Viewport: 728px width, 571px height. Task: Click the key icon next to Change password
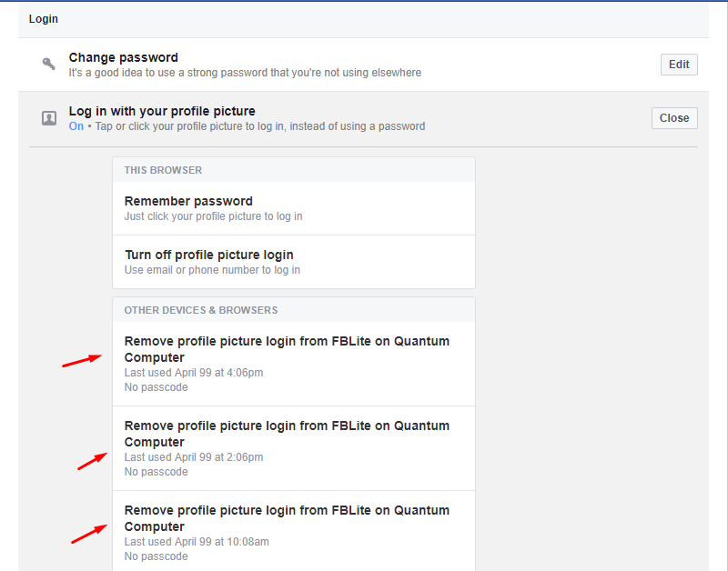tap(48, 64)
